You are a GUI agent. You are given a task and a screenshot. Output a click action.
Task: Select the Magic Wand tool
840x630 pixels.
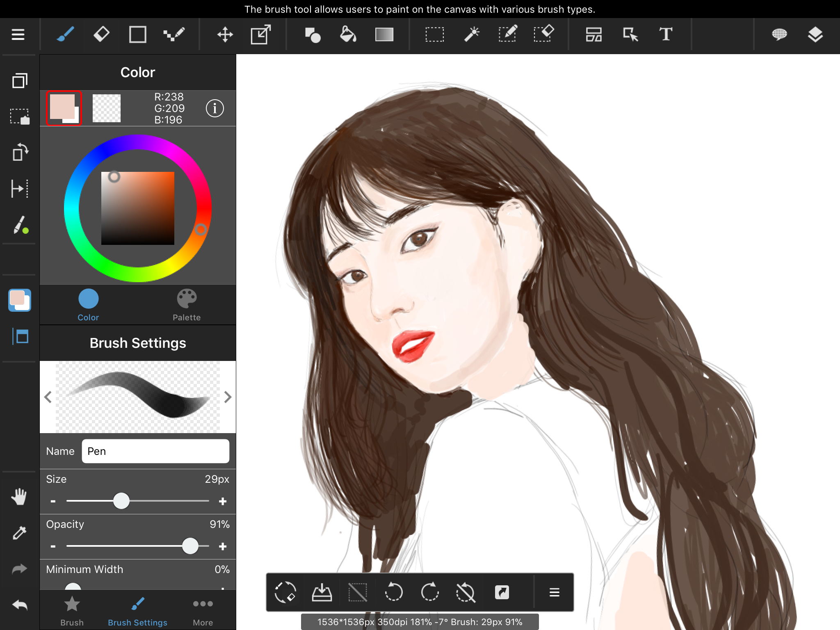click(x=472, y=34)
